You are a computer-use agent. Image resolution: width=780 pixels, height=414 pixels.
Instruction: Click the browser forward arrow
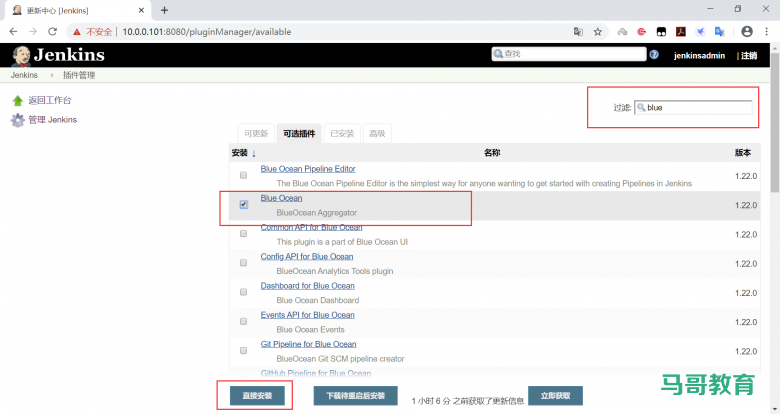[x=33, y=31]
